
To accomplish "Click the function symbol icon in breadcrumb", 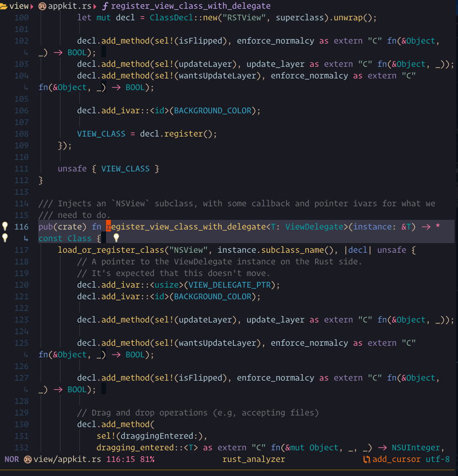I will coord(105,6).
